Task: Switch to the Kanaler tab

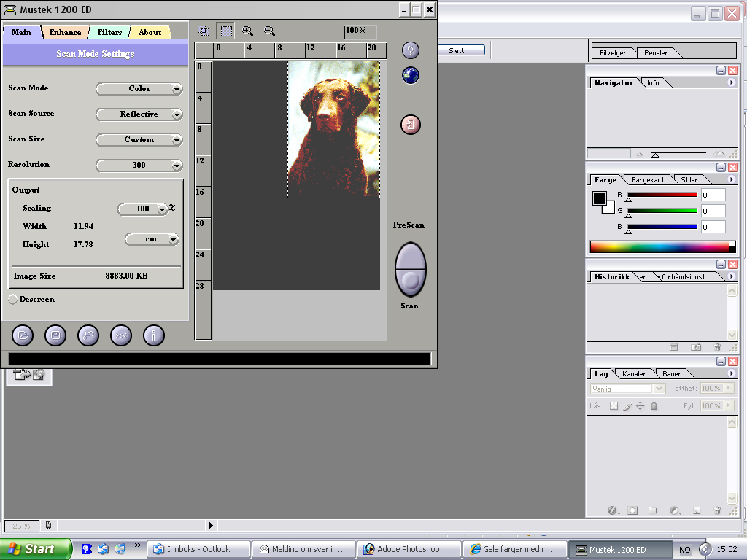Action: click(x=634, y=374)
